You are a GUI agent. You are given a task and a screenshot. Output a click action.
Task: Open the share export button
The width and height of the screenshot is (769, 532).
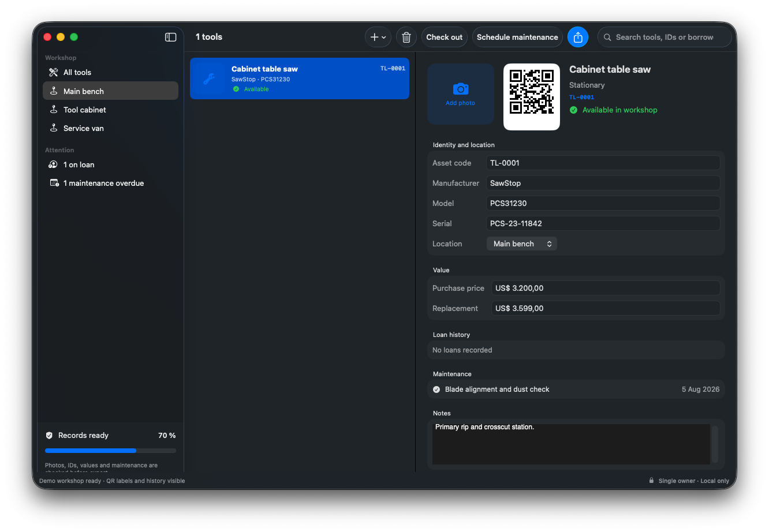click(578, 37)
